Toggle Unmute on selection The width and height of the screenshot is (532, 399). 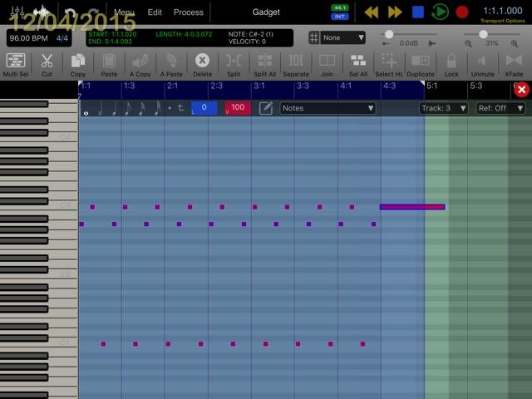[x=482, y=65]
